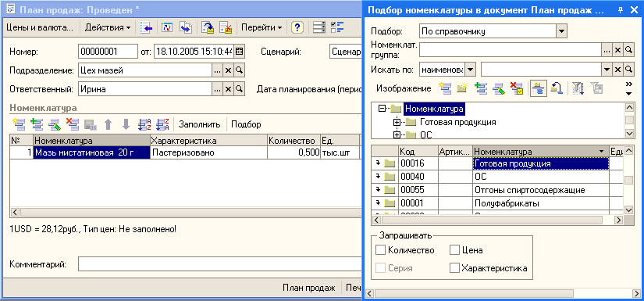The width and height of the screenshot is (644, 301).
Task: Click filter by current value icon
Action: click(x=596, y=88)
